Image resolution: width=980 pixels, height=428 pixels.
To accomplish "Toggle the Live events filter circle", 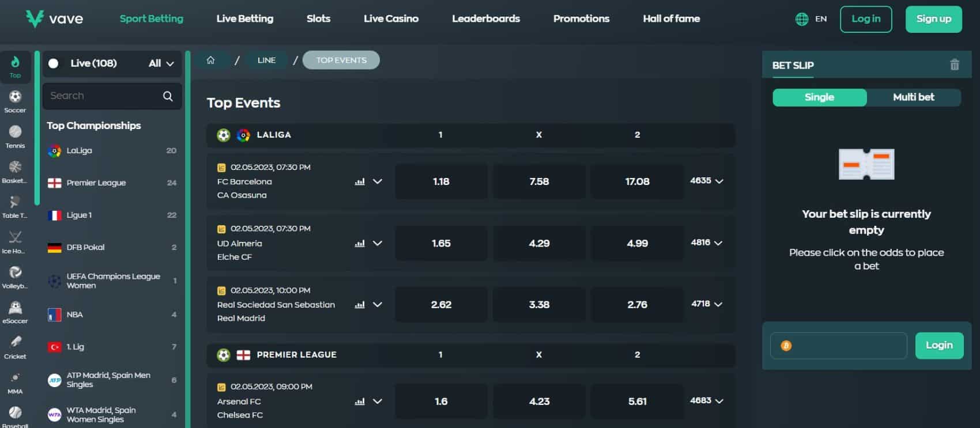I will 54,63.
